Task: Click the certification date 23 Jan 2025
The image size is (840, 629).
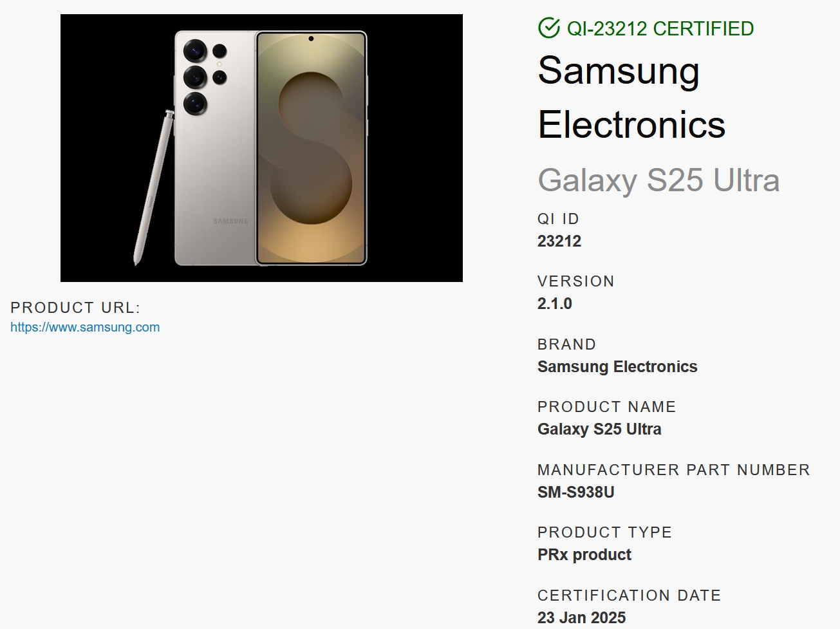Action: [582, 618]
